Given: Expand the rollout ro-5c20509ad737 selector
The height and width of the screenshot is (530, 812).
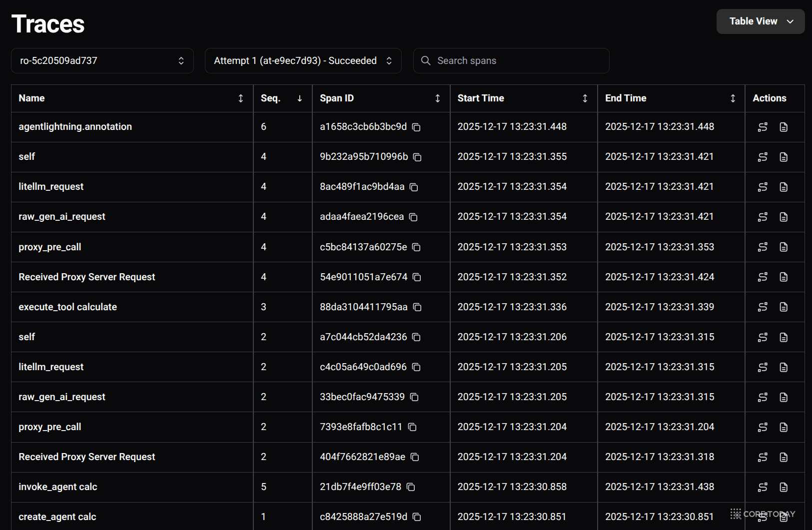Looking at the screenshot, I should tap(102, 61).
